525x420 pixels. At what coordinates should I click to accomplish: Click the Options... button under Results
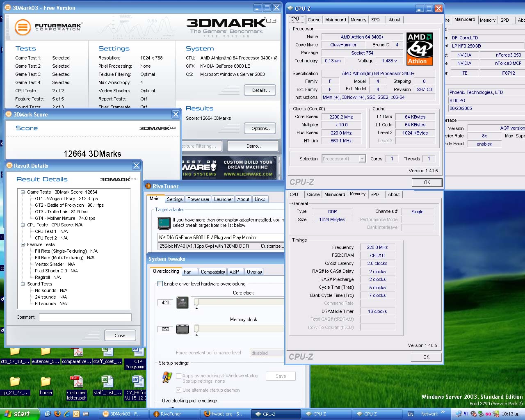click(x=260, y=128)
